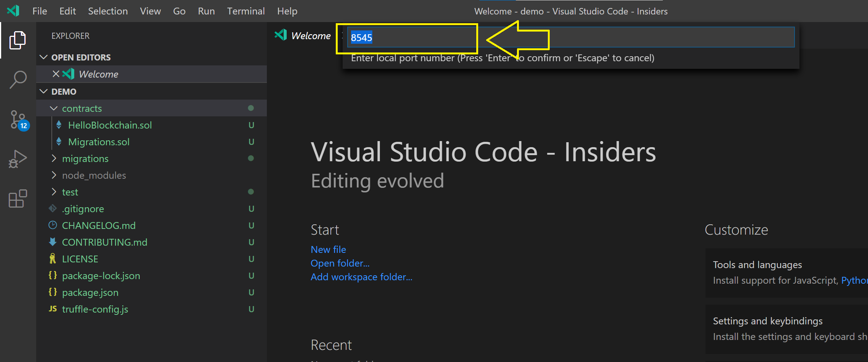The height and width of the screenshot is (362, 868).
Task: Click the VS Code logo in title bar
Action: [x=13, y=11]
